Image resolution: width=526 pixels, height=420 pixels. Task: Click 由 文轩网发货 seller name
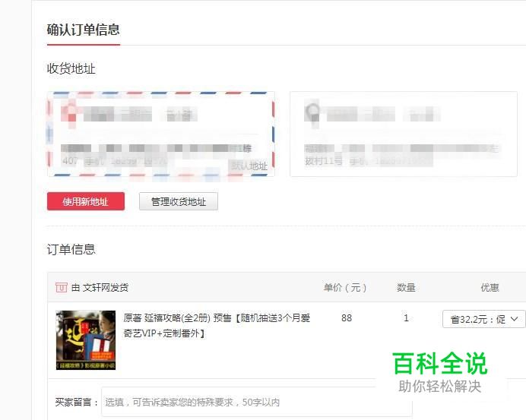point(100,287)
